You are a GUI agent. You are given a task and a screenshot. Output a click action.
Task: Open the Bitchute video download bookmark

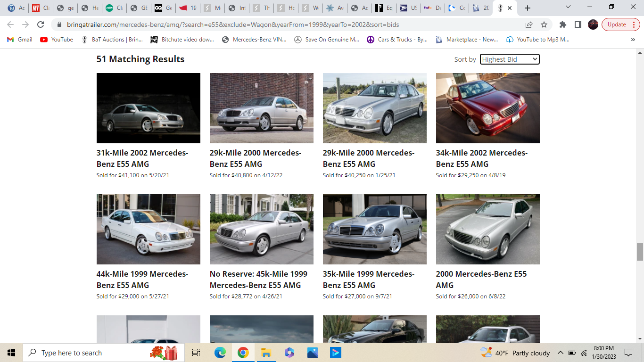[182, 40]
